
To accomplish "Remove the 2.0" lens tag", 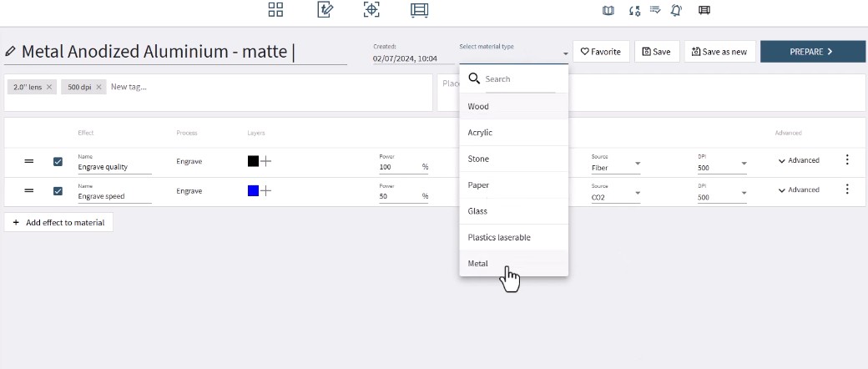I will click(x=49, y=87).
